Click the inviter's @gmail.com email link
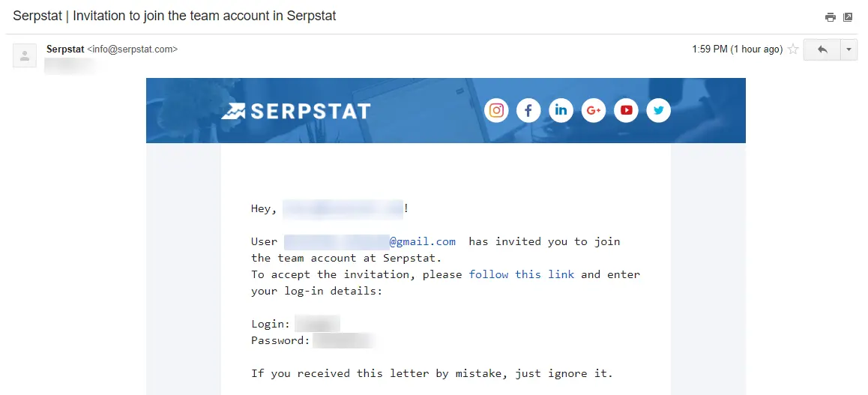868x395 pixels. [370, 242]
